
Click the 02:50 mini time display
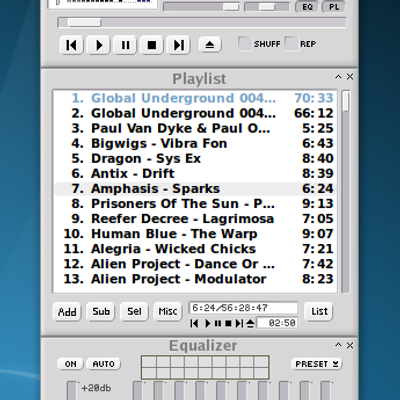tap(277, 323)
